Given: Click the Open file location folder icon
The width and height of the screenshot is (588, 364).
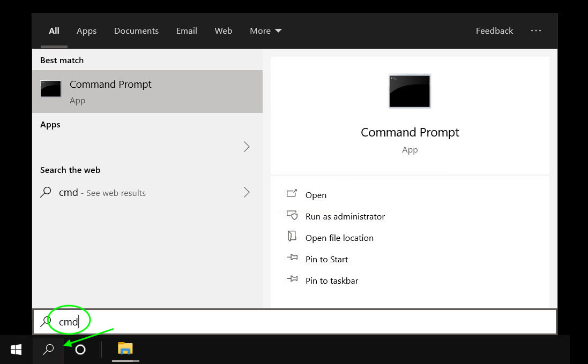Looking at the screenshot, I should [x=292, y=236].
